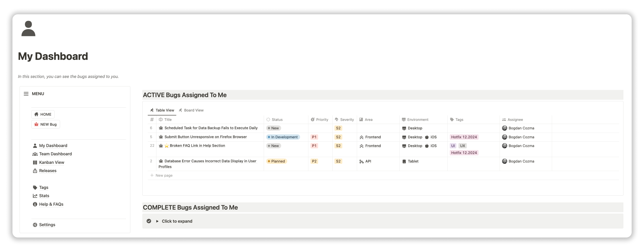Click the Help & FAQs info icon
Screen dimensions: 644x252
35,204
